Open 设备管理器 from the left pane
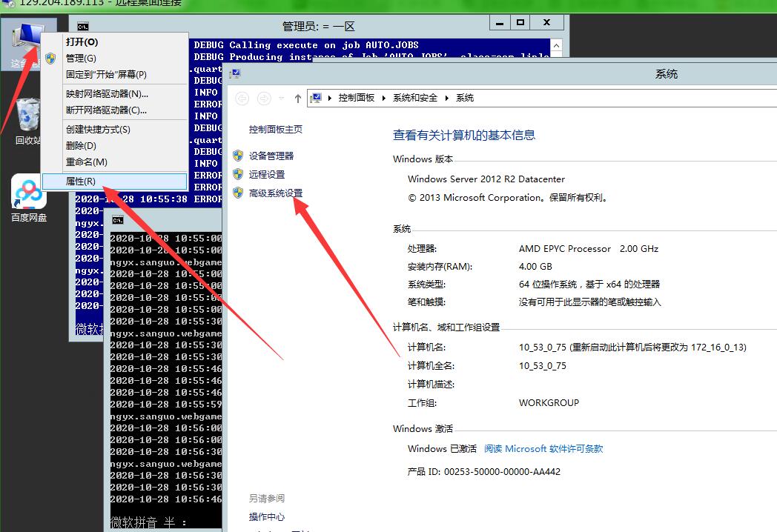777x532 pixels. pos(271,156)
